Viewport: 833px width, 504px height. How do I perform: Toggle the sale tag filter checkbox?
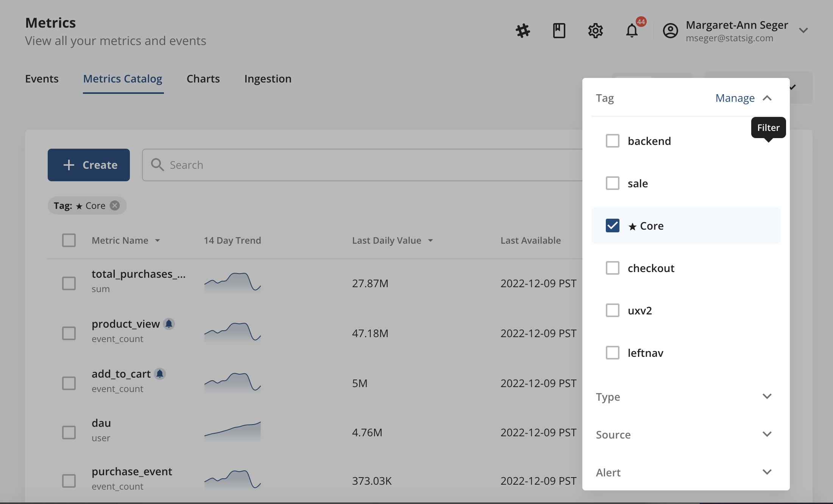(x=612, y=182)
